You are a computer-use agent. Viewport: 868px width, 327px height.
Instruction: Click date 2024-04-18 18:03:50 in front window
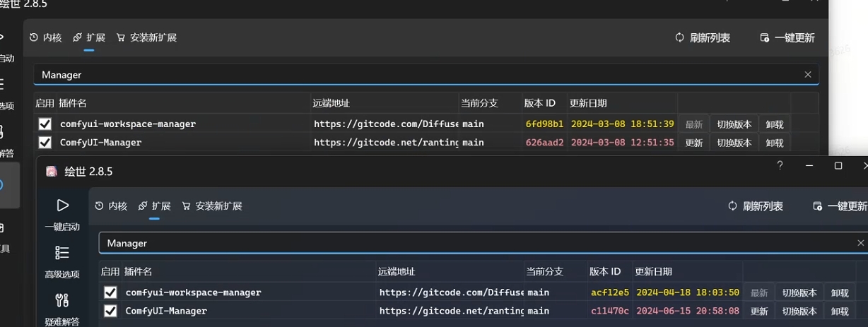pos(688,292)
